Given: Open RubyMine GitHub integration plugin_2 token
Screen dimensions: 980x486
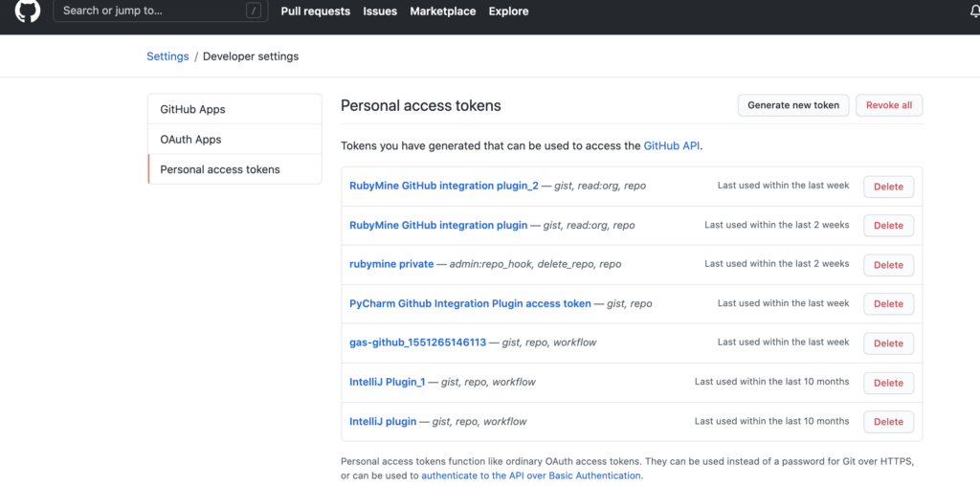Looking at the screenshot, I should 444,187.
